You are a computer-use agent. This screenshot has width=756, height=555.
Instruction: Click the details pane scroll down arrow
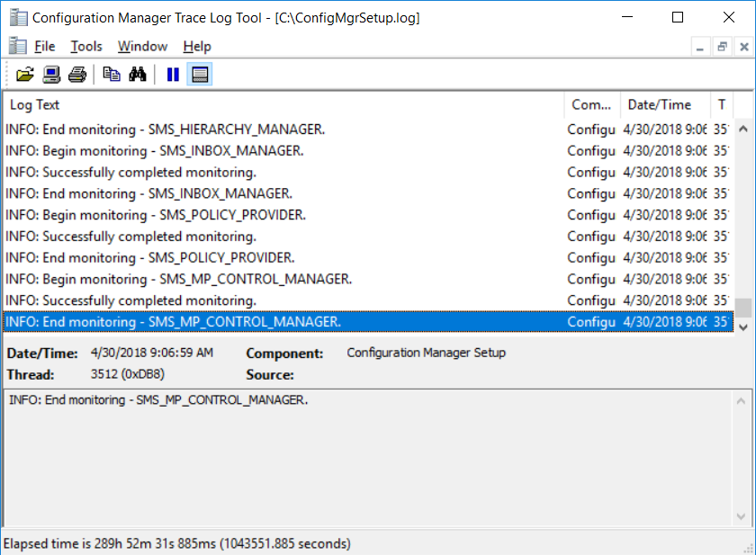pos(741,516)
